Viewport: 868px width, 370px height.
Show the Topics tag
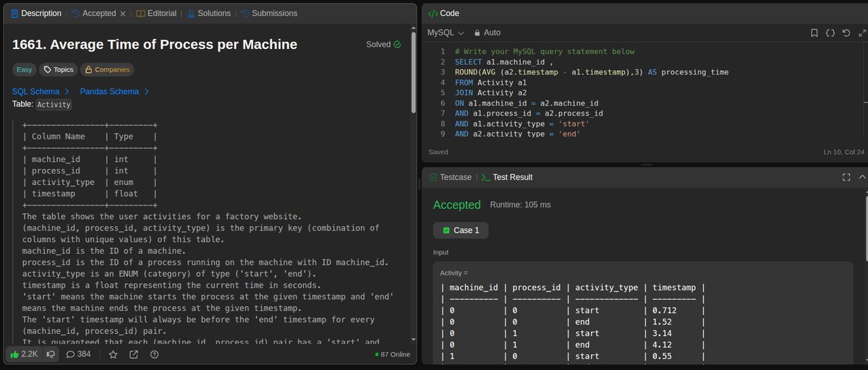[59, 70]
